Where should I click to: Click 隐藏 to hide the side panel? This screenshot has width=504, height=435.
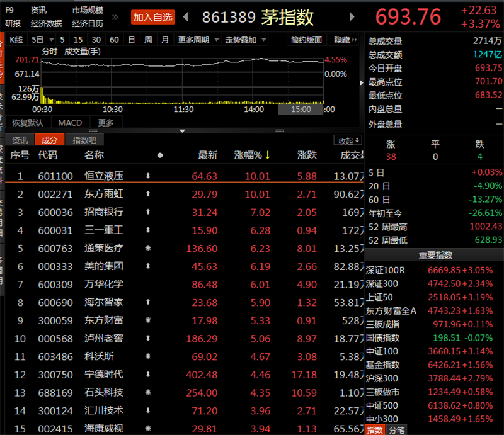coord(345,40)
